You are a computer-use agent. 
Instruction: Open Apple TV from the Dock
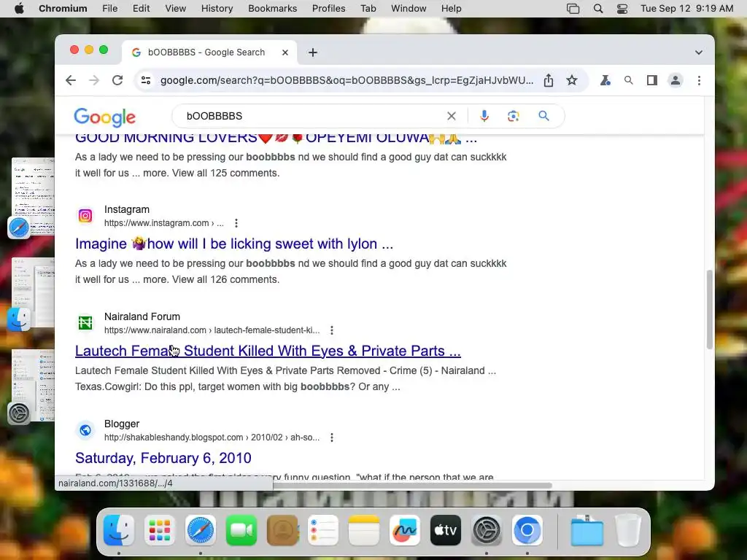pyautogui.click(x=446, y=530)
